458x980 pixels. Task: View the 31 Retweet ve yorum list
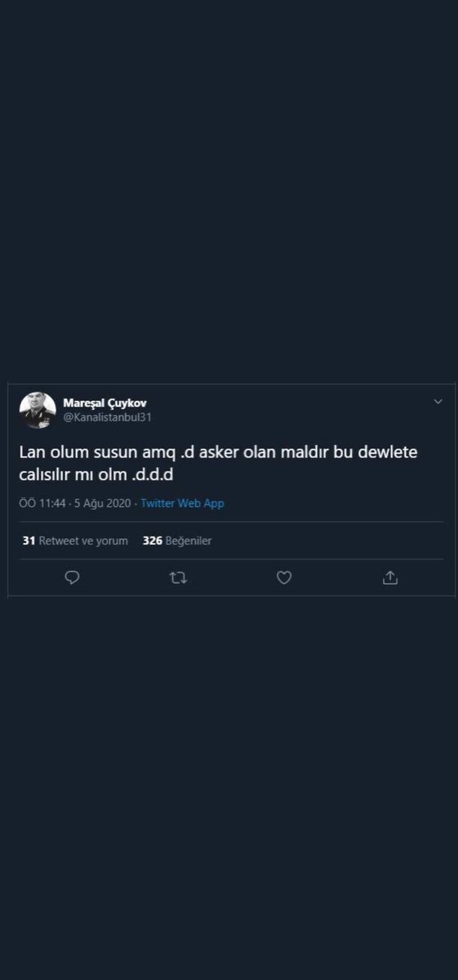pos(75,541)
